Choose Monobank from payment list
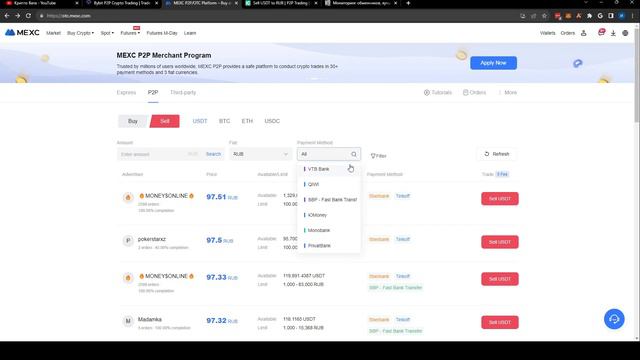Screen dimensions: 640x360 pos(329,230)
